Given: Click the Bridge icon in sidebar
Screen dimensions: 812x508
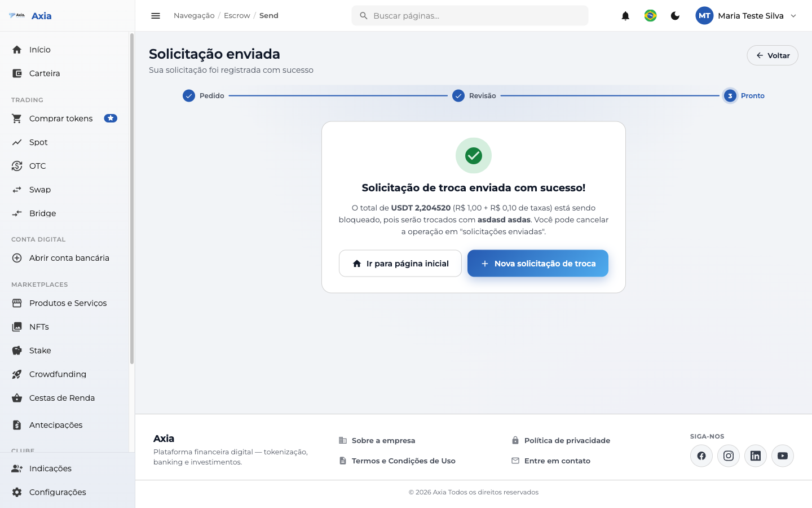Looking at the screenshot, I should [x=17, y=213].
